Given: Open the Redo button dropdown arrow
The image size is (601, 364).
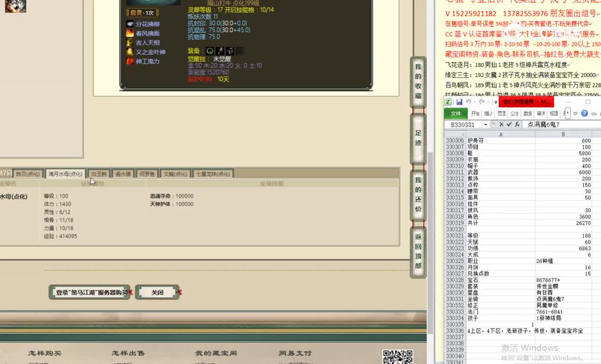Looking at the screenshot, I should tap(487, 102).
